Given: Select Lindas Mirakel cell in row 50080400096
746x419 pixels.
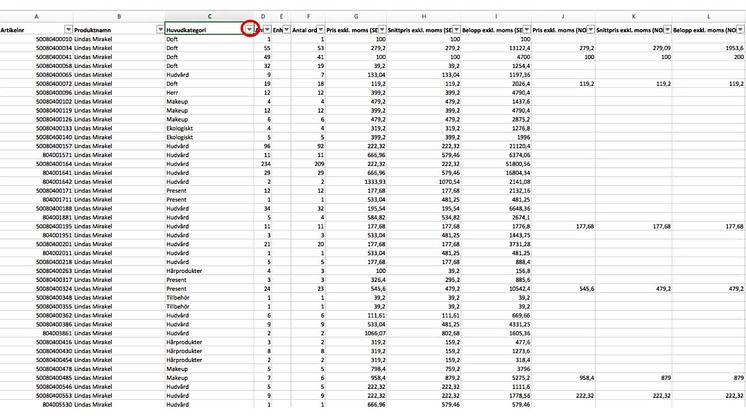Looking at the screenshot, I should click(119, 92).
